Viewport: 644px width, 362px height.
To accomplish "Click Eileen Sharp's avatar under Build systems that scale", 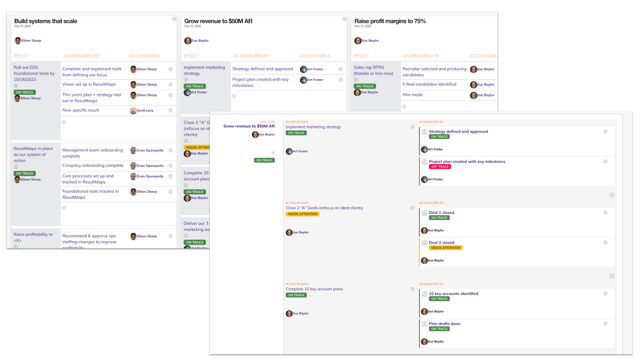I will tap(17, 40).
